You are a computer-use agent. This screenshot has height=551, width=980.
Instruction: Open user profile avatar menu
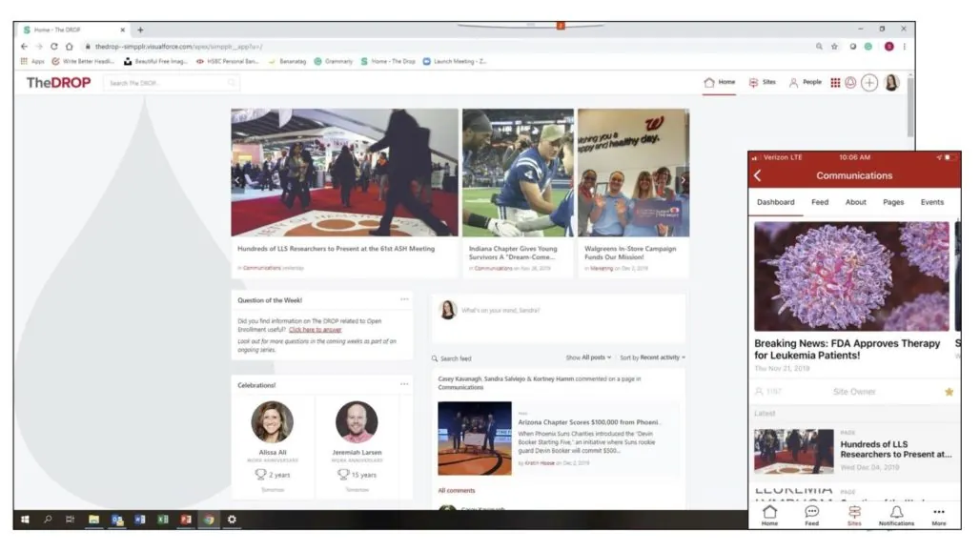(892, 83)
